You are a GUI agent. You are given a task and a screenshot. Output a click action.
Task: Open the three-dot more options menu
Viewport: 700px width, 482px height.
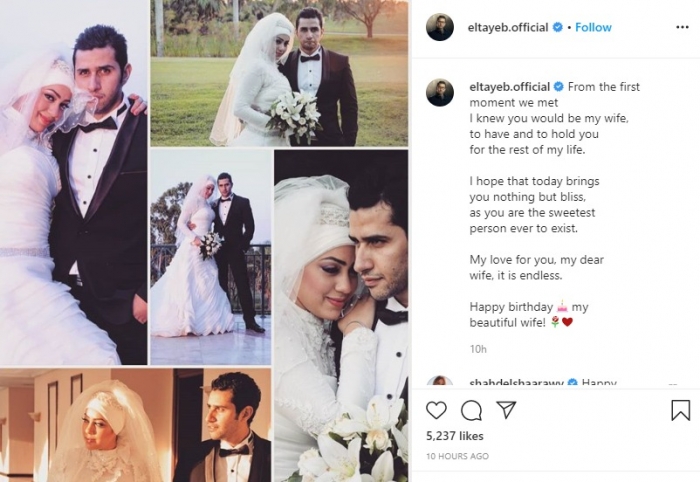point(682,27)
